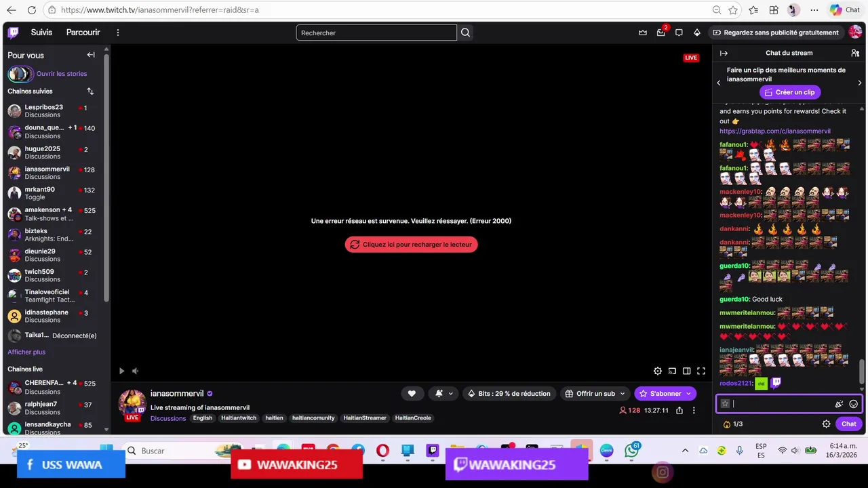Open user profile avatar menu

(855, 32)
